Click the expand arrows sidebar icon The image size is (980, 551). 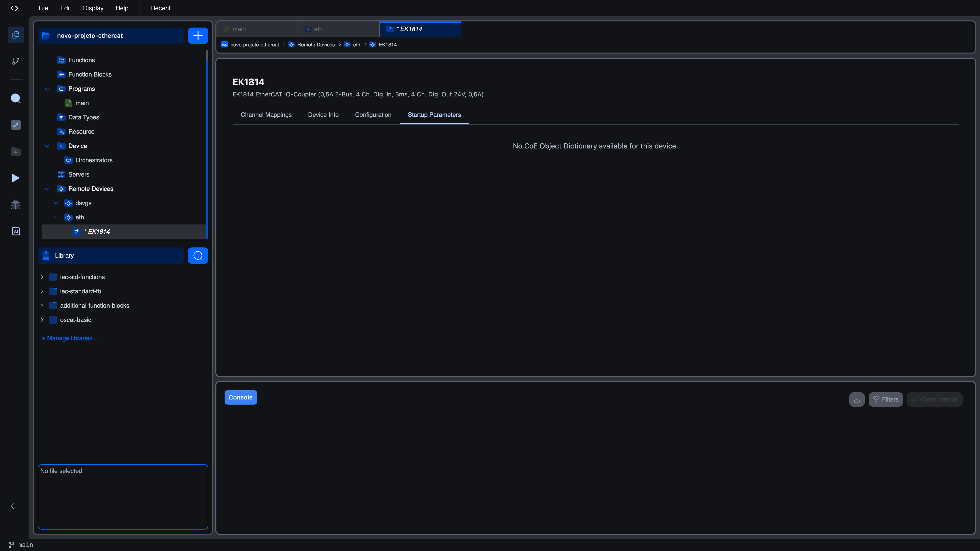tap(16, 125)
